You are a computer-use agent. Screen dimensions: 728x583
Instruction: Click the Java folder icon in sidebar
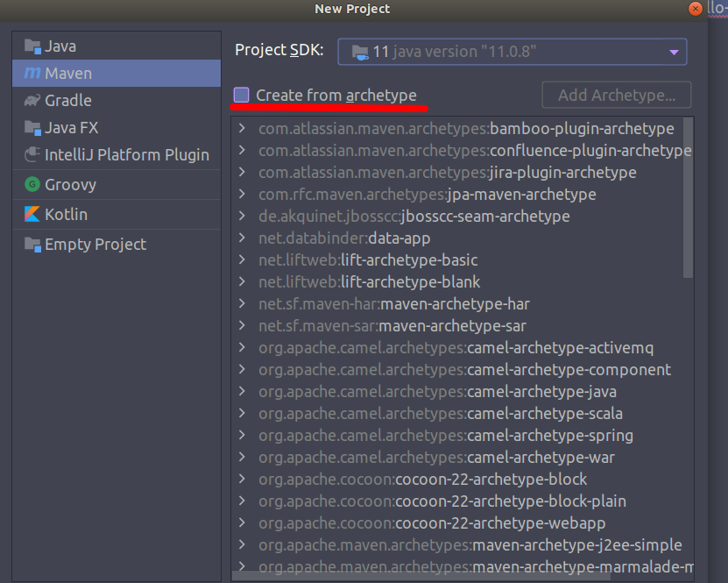pyautogui.click(x=32, y=46)
